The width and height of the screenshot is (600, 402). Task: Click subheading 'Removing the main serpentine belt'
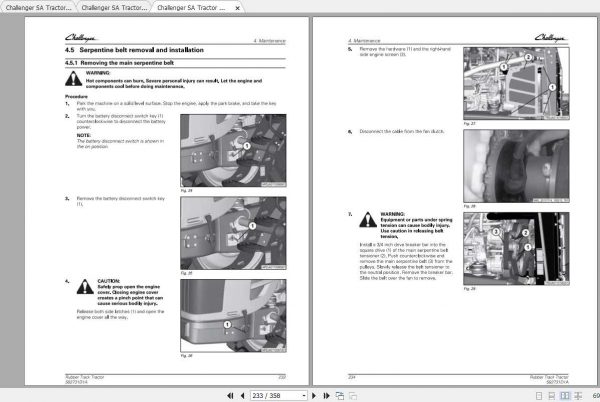[x=127, y=63]
